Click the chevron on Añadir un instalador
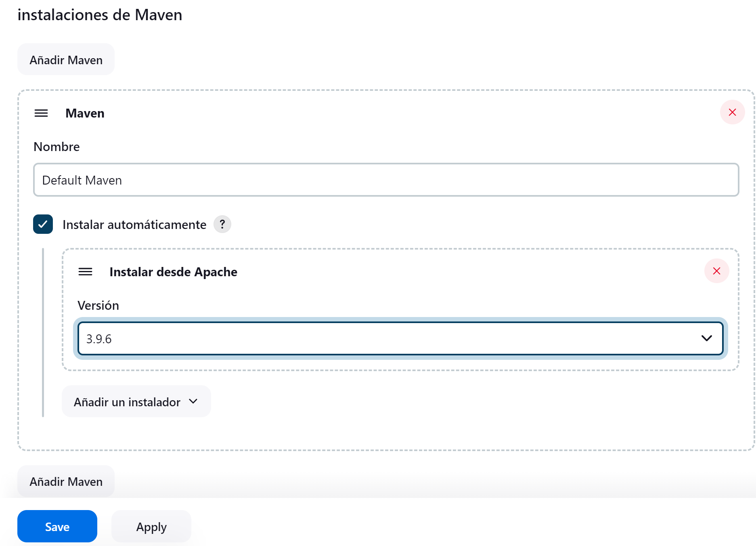Viewport: 756px width, 546px height. click(x=193, y=401)
